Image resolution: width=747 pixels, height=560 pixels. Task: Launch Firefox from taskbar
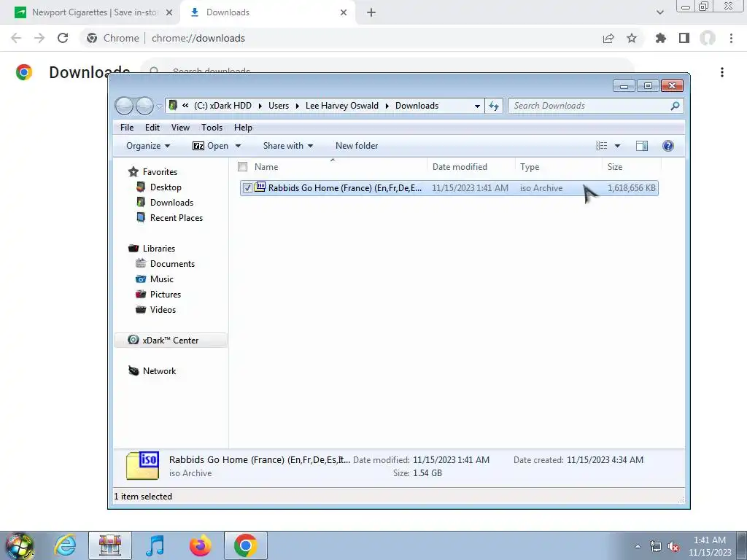coord(200,545)
